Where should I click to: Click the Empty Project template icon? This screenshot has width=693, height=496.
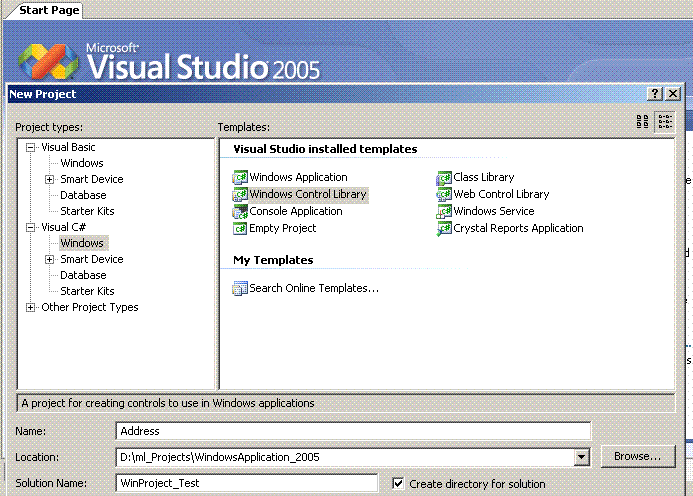[x=240, y=229]
